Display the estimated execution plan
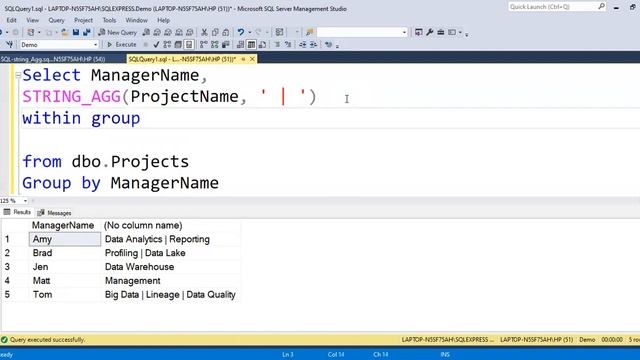Viewport: 640px width, 360px height. pyautogui.click(x=167, y=44)
